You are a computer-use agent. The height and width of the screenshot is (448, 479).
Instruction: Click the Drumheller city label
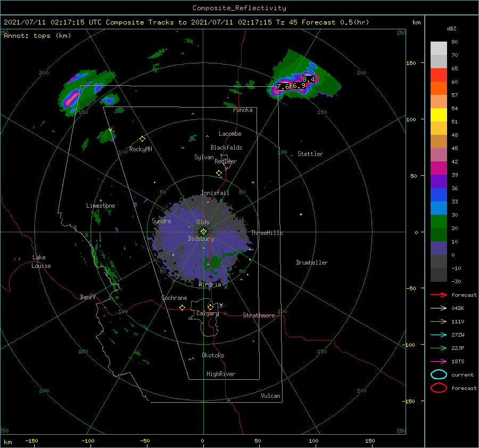pos(312,263)
